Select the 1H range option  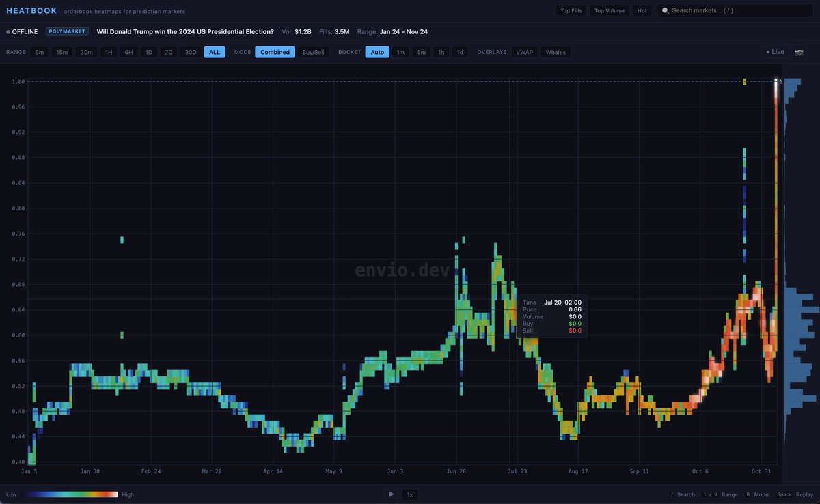109,52
